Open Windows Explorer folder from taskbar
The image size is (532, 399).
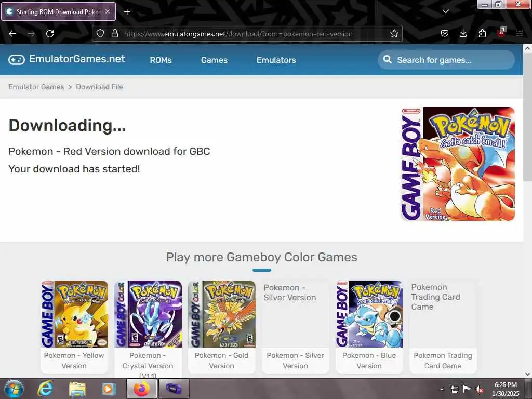(77, 389)
